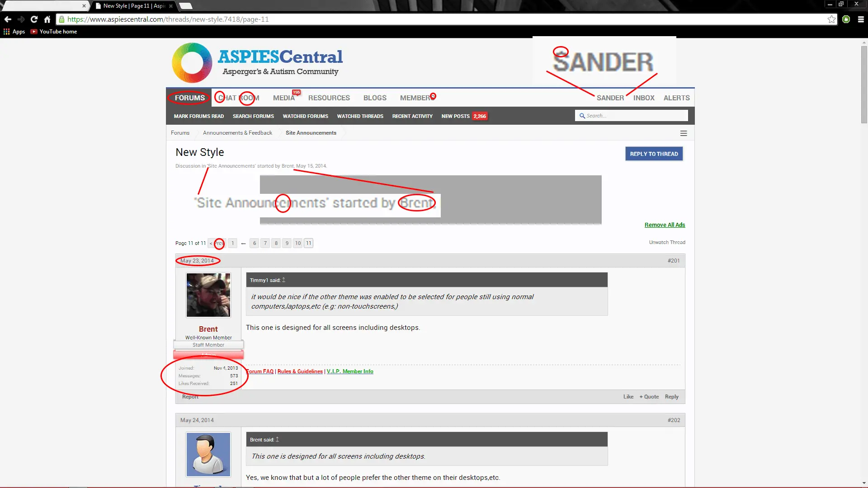This screenshot has height=488, width=868.
Task: Open a new browser tab
Action: pos(186,6)
